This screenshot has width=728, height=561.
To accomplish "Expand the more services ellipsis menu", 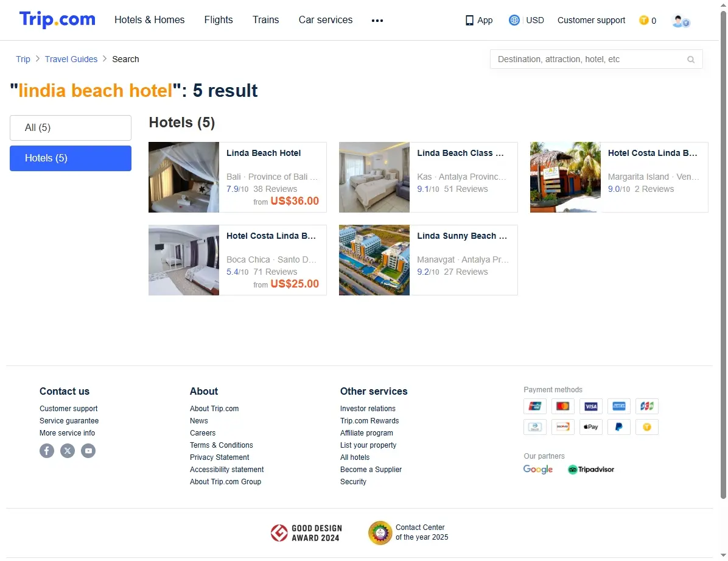I will point(377,21).
